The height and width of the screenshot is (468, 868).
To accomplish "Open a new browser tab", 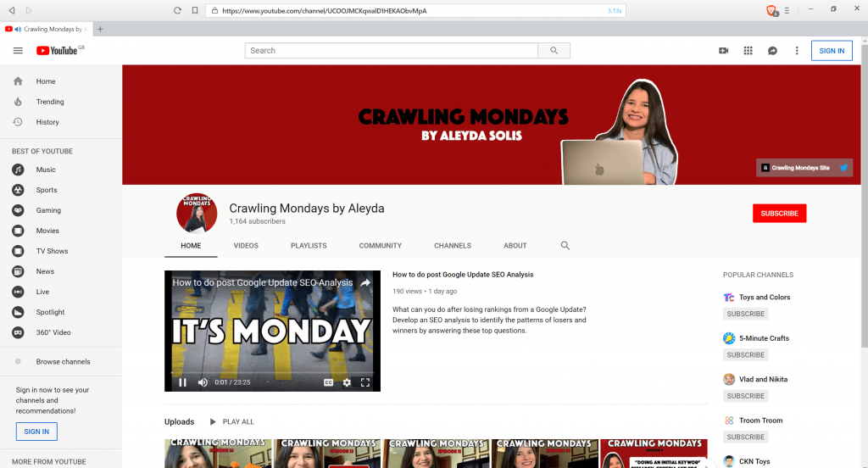I will coord(100,29).
